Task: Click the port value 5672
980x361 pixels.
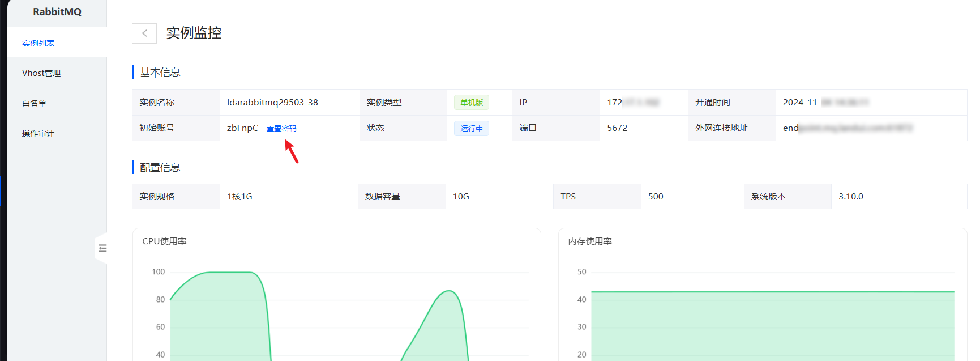Action: coord(617,128)
